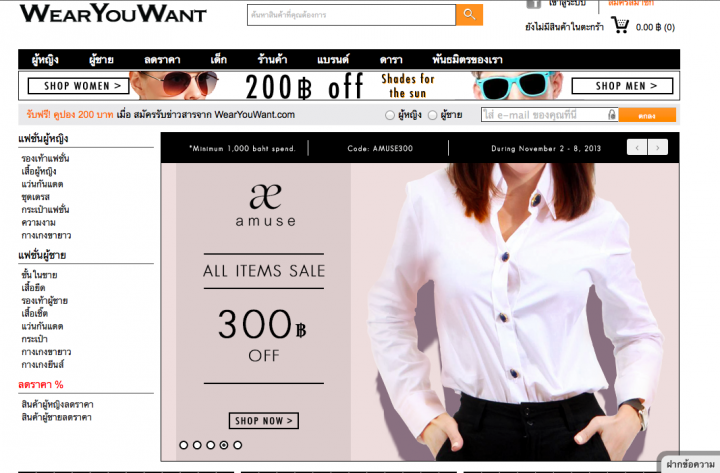This screenshot has width=720, height=473.
Task: Select the ผู้ชาย radio button
Action: click(432, 115)
